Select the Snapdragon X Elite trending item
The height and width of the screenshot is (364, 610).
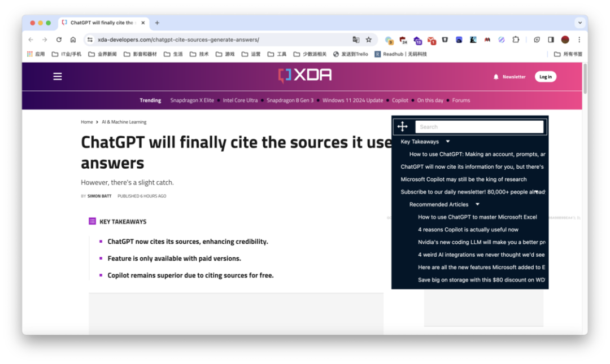point(192,100)
